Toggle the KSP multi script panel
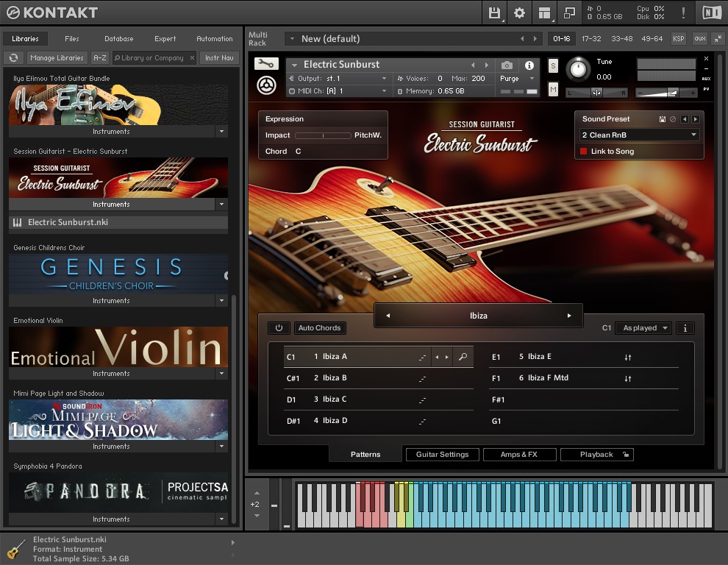This screenshot has height=565, width=728. click(x=678, y=38)
